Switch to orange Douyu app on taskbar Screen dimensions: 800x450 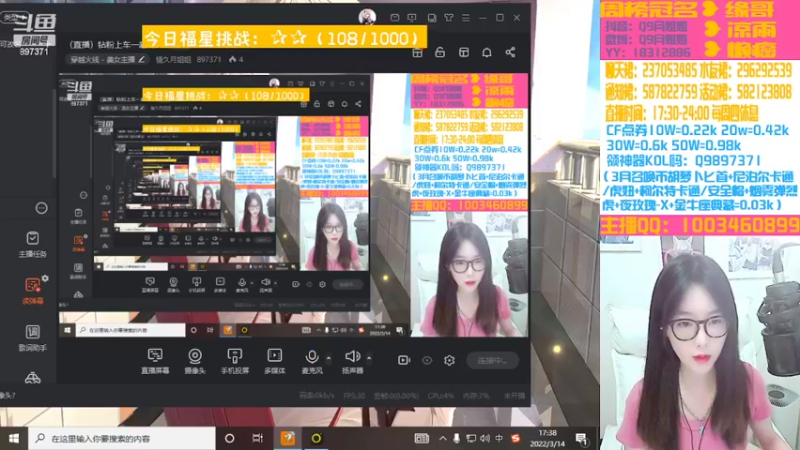coord(288,438)
